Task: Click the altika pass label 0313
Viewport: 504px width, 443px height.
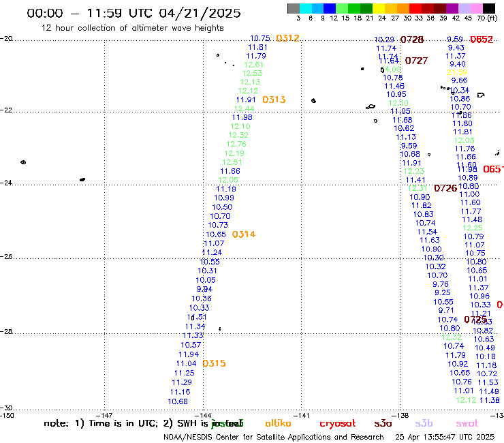Action: [x=274, y=100]
